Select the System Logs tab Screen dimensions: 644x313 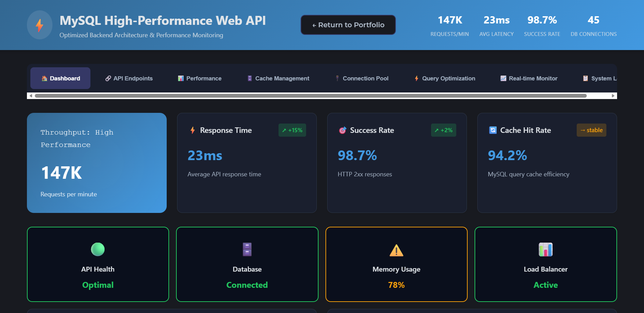[x=602, y=78]
